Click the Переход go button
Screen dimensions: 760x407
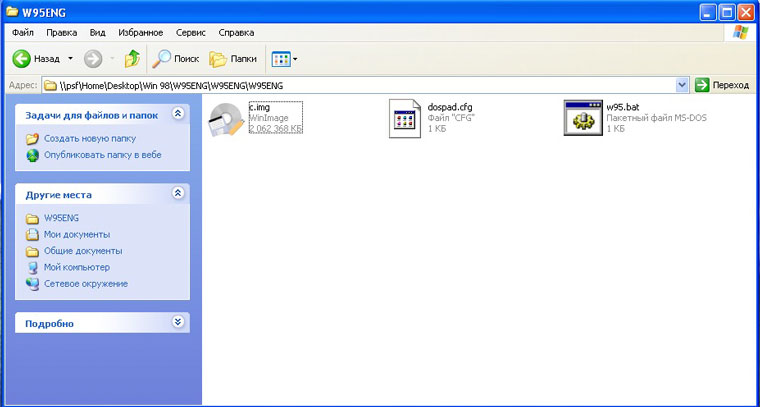pos(722,85)
